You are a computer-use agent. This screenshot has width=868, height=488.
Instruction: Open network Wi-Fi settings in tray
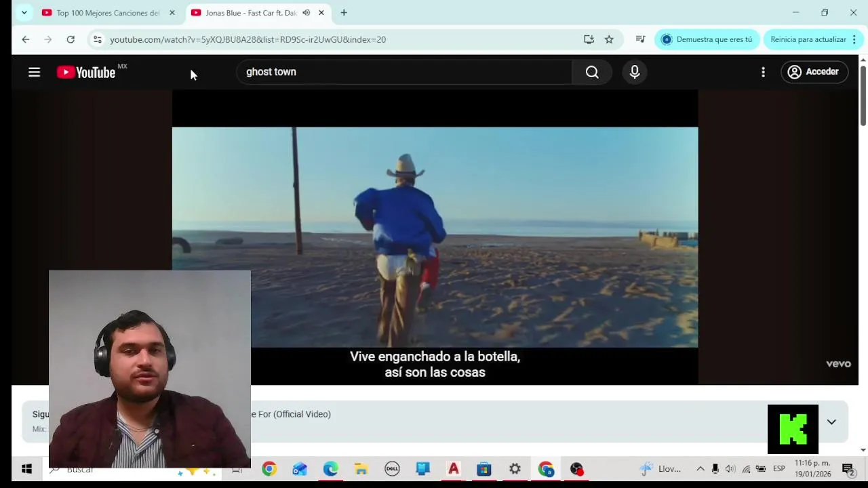click(746, 469)
